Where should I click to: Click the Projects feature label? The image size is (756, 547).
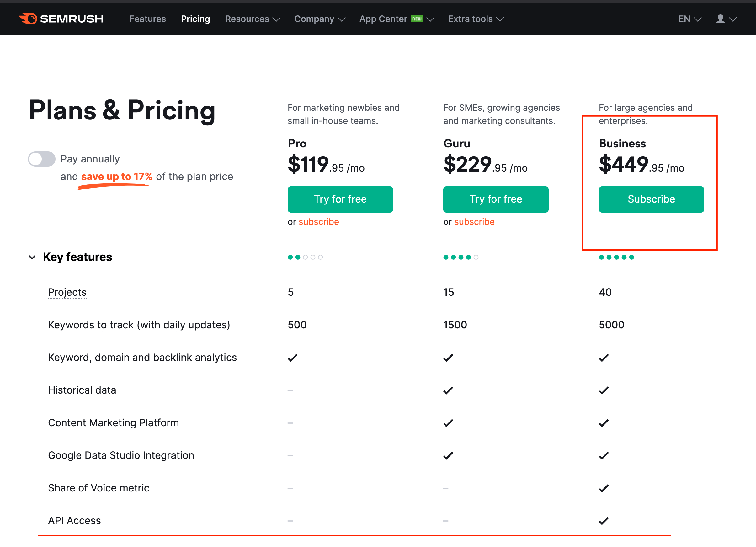(x=67, y=292)
